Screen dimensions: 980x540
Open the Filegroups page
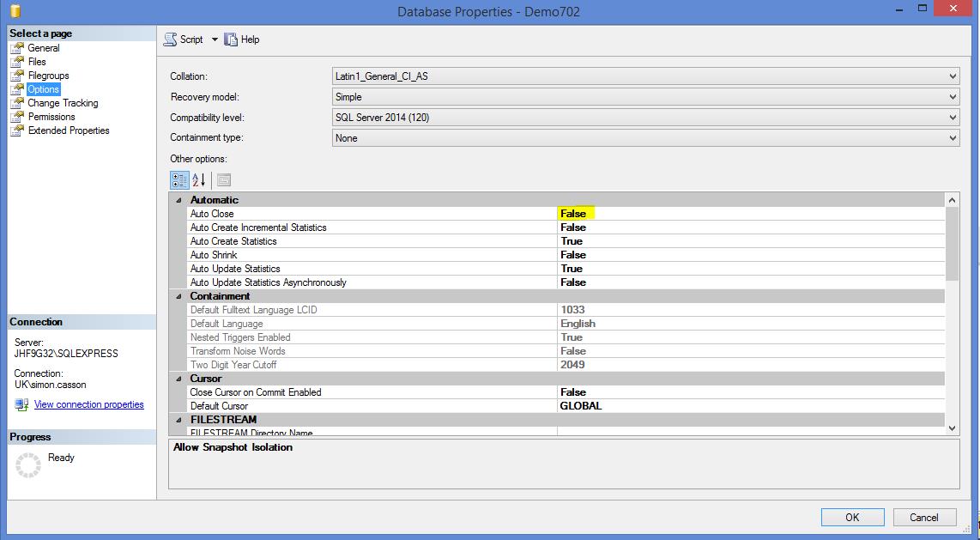pyautogui.click(x=15, y=76)
